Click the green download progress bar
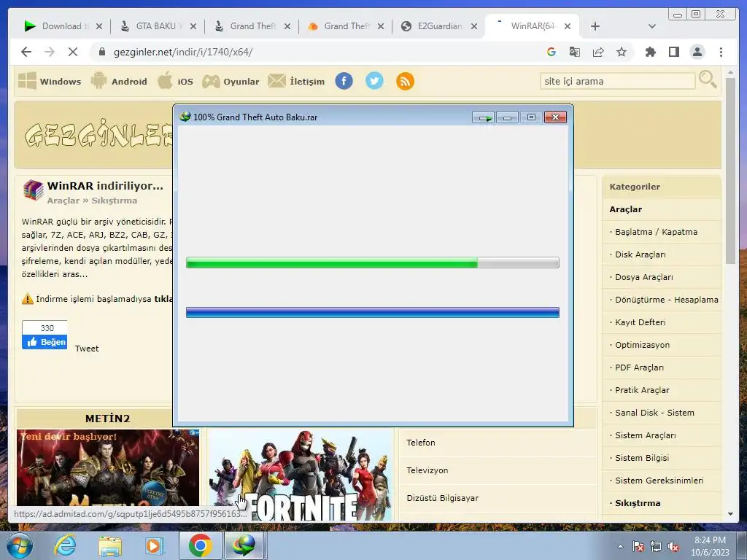This screenshot has height=560, width=747. click(x=373, y=262)
